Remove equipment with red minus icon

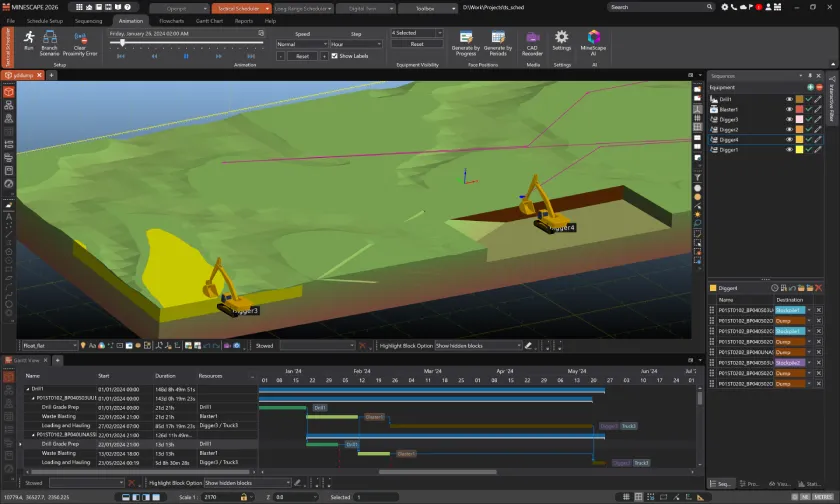coord(819,87)
